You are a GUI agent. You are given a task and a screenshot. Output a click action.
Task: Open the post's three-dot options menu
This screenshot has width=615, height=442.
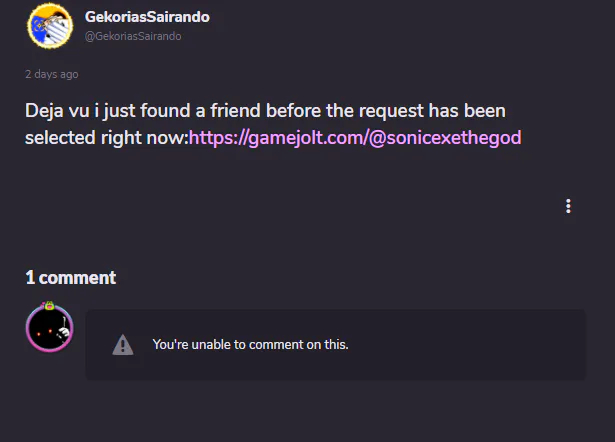click(x=568, y=206)
